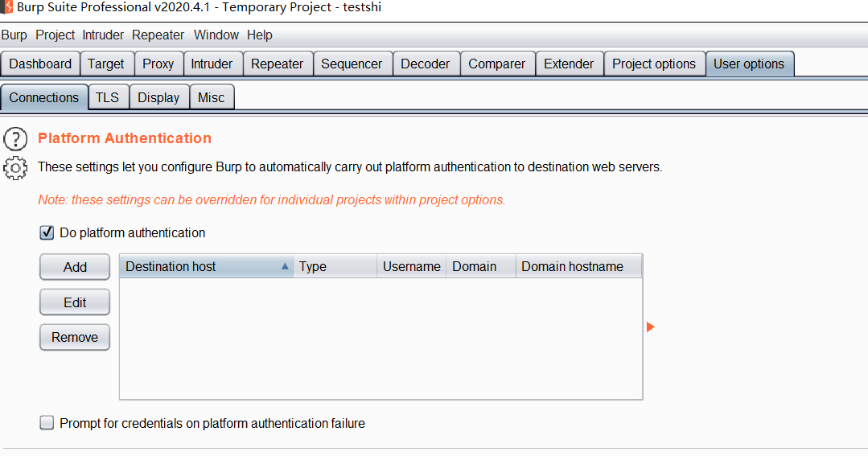868x456 pixels.
Task: Open the Extender tab
Action: 569,64
